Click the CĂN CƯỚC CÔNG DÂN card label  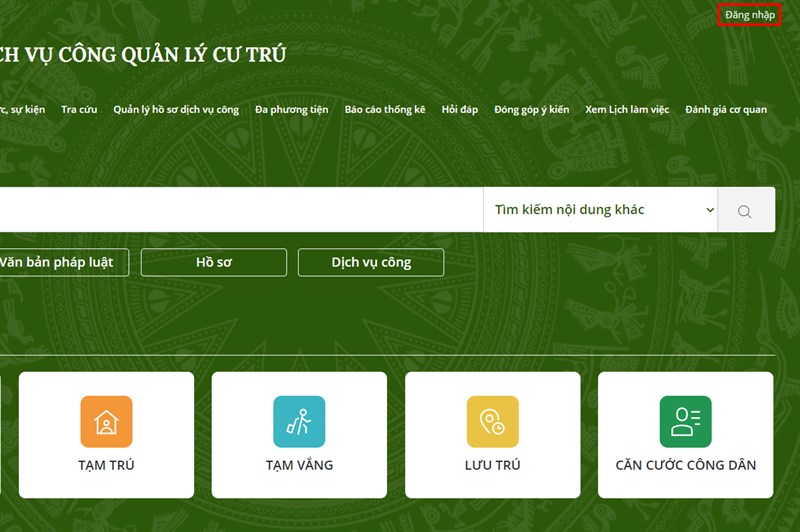point(686,465)
